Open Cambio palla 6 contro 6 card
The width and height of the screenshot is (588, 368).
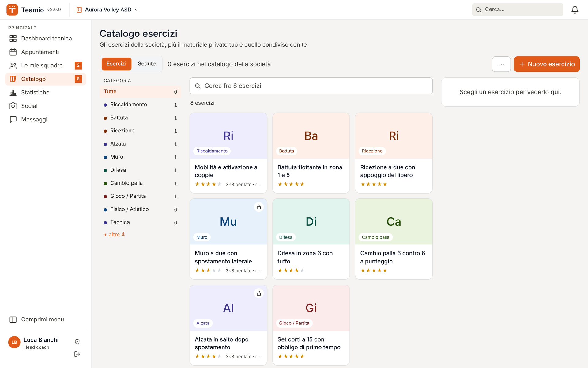[x=394, y=239]
